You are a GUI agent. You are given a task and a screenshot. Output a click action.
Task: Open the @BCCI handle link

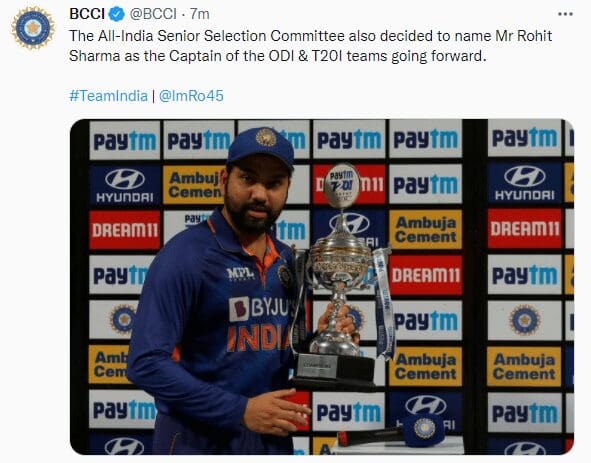pyautogui.click(x=153, y=14)
